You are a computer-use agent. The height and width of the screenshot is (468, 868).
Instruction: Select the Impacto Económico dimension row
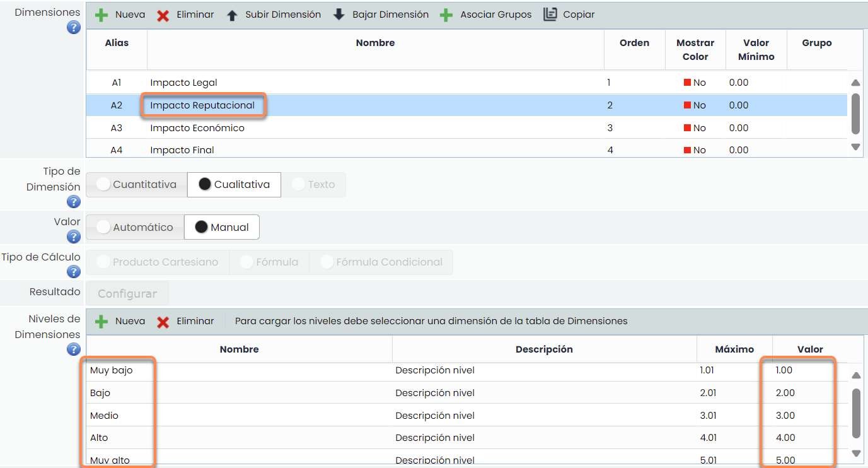click(x=197, y=128)
